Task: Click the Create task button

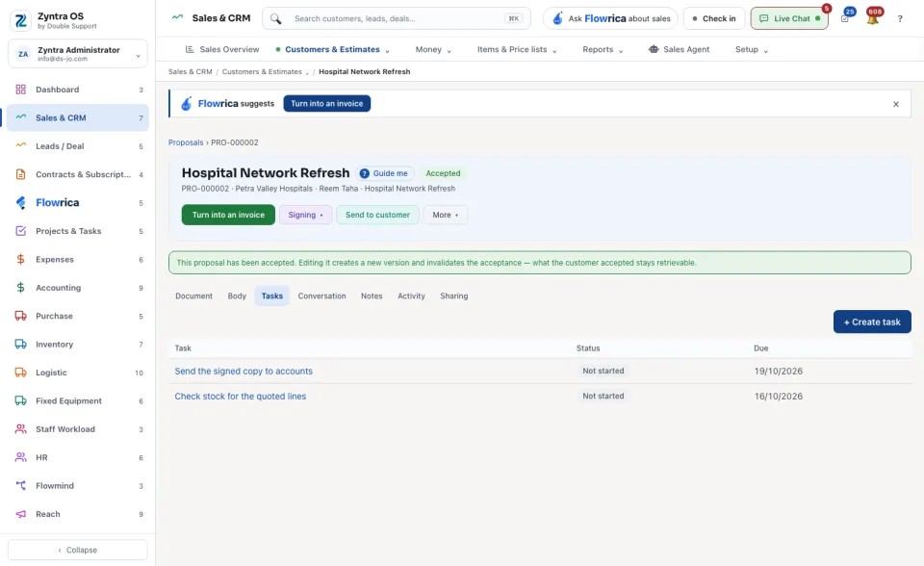Action: click(872, 322)
